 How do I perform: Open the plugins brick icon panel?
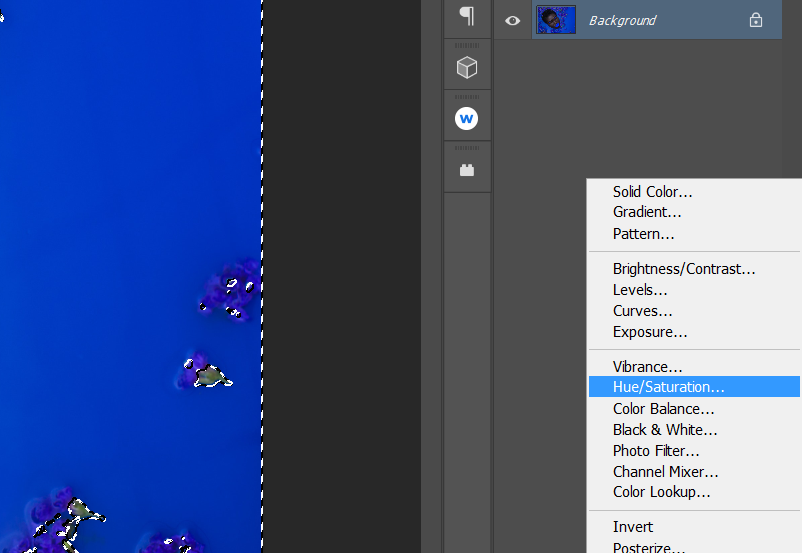tap(467, 170)
